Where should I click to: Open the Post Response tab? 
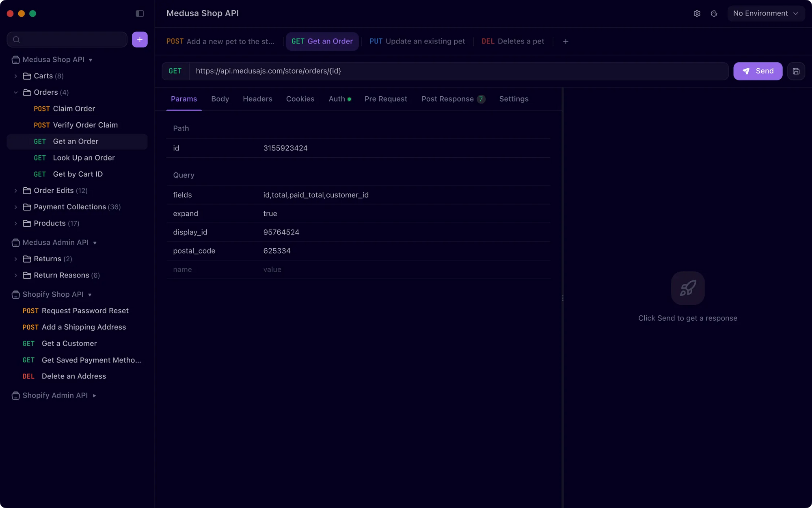tap(448, 99)
